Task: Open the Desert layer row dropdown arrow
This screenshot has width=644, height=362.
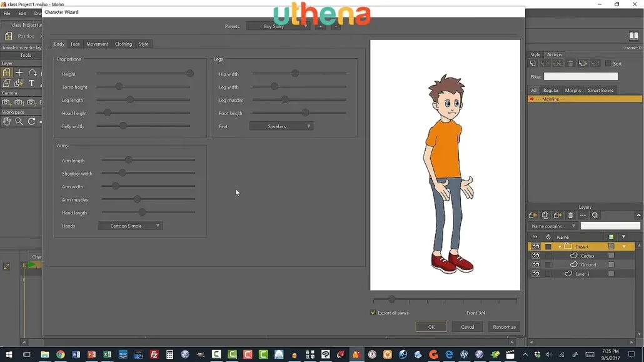Action: click(x=624, y=246)
